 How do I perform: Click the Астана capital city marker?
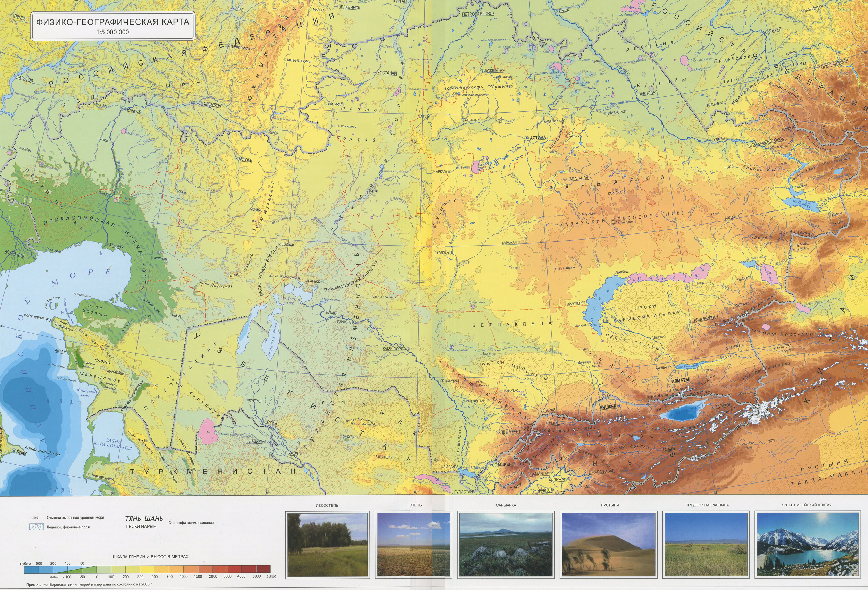tap(527, 138)
